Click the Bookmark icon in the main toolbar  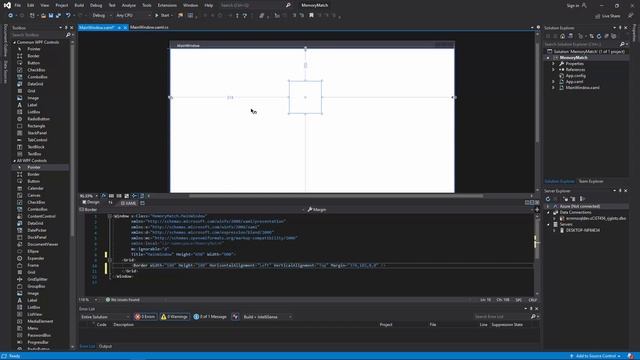point(311,16)
